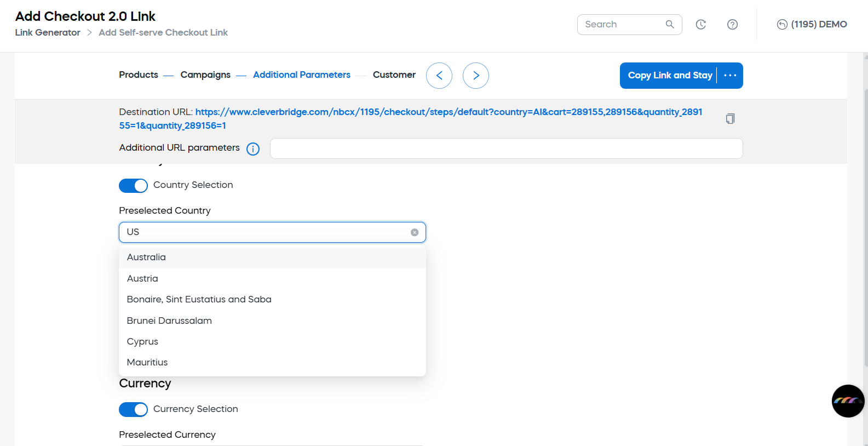Open the floating chat widget icon
The image size is (868, 446).
point(848,401)
